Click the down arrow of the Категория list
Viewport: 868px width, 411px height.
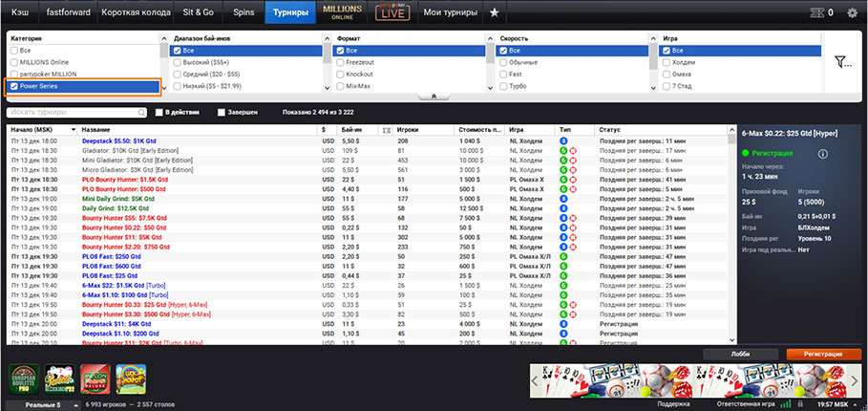(x=164, y=87)
